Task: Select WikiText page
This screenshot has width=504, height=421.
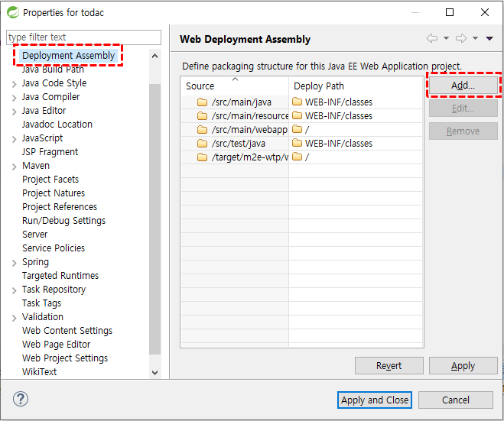Action: tap(39, 372)
